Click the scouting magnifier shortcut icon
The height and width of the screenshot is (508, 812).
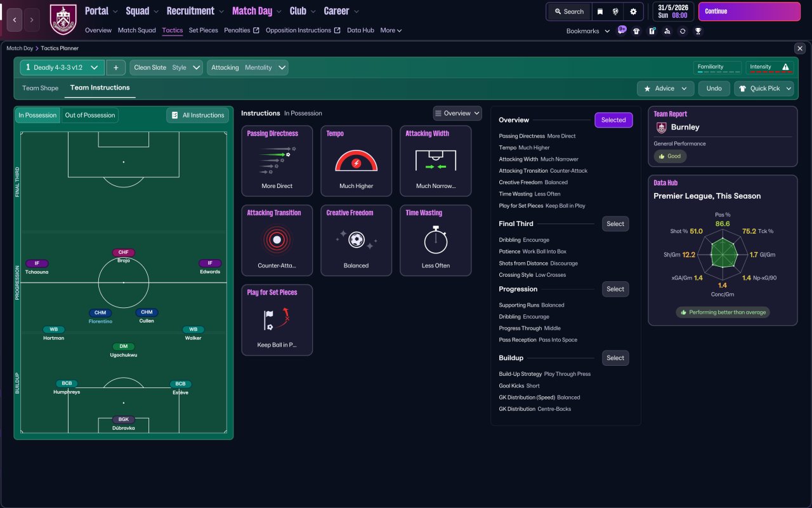point(667,30)
